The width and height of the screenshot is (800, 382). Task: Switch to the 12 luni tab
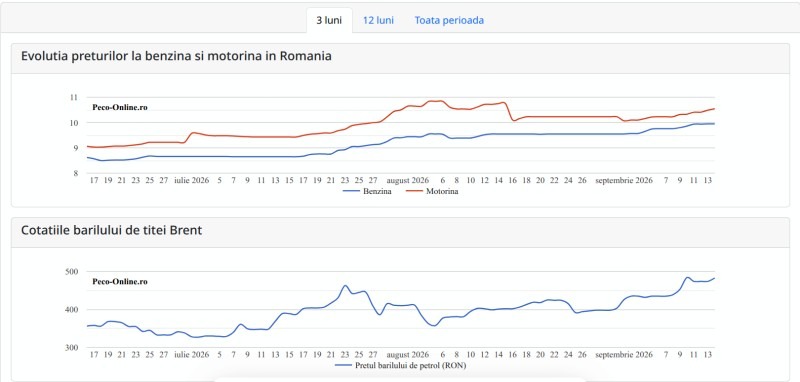pyautogui.click(x=378, y=20)
